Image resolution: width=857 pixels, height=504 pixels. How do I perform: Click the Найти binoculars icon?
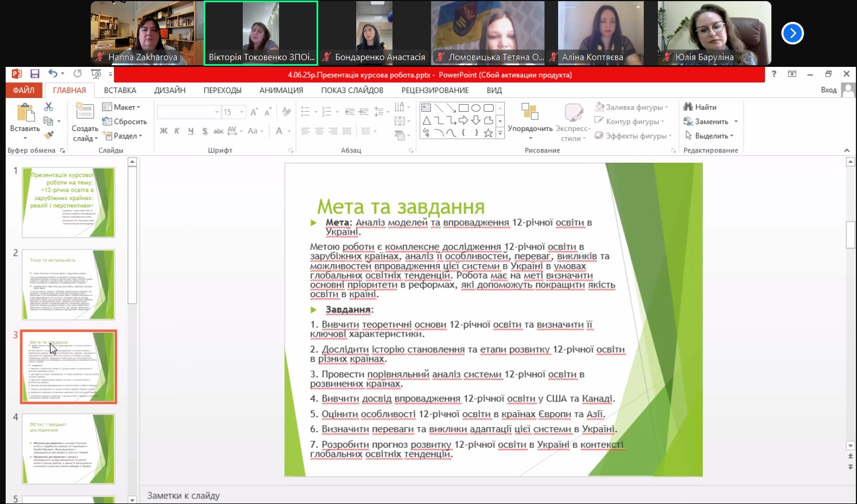click(688, 107)
